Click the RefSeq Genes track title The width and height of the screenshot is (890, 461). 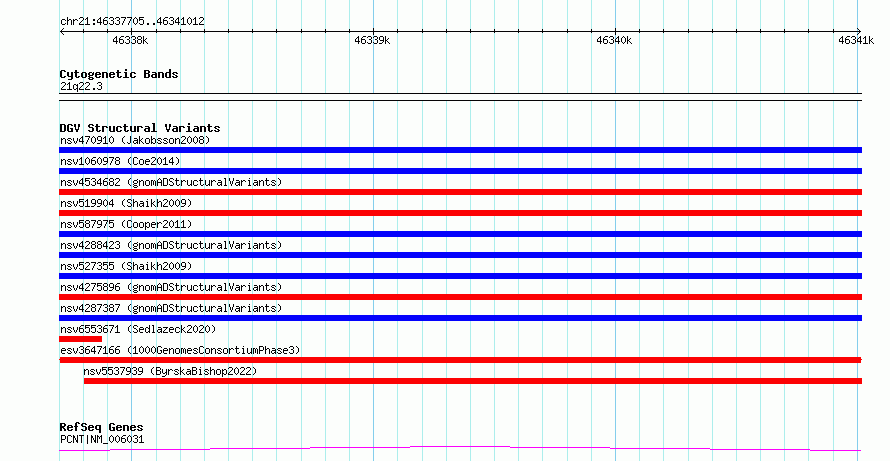pyautogui.click(x=101, y=427)
